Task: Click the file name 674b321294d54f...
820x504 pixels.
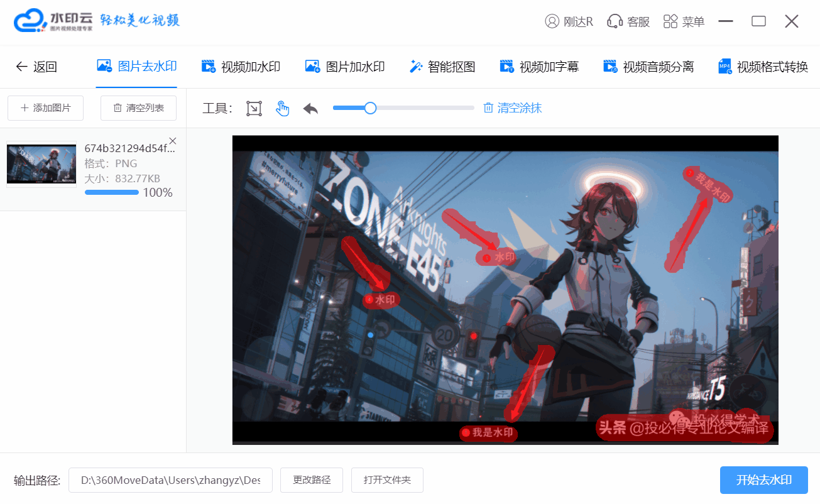Action: (x=130, y=149)
